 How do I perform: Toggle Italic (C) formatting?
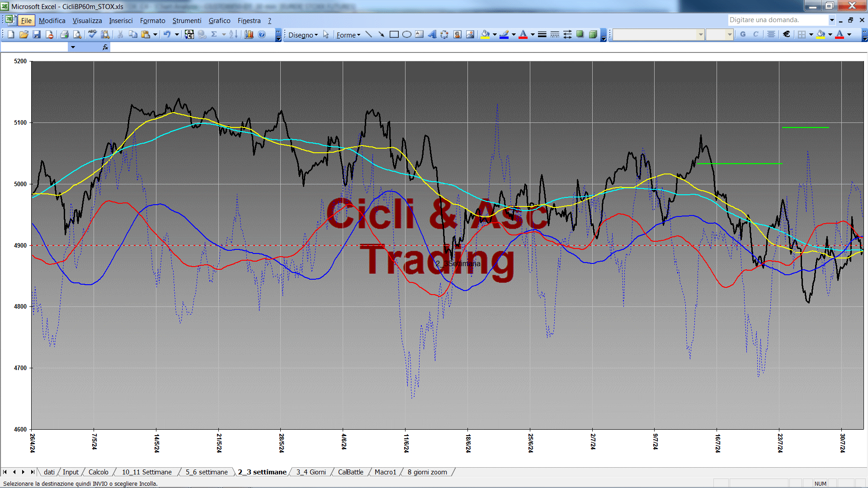(x=755, y=34)
